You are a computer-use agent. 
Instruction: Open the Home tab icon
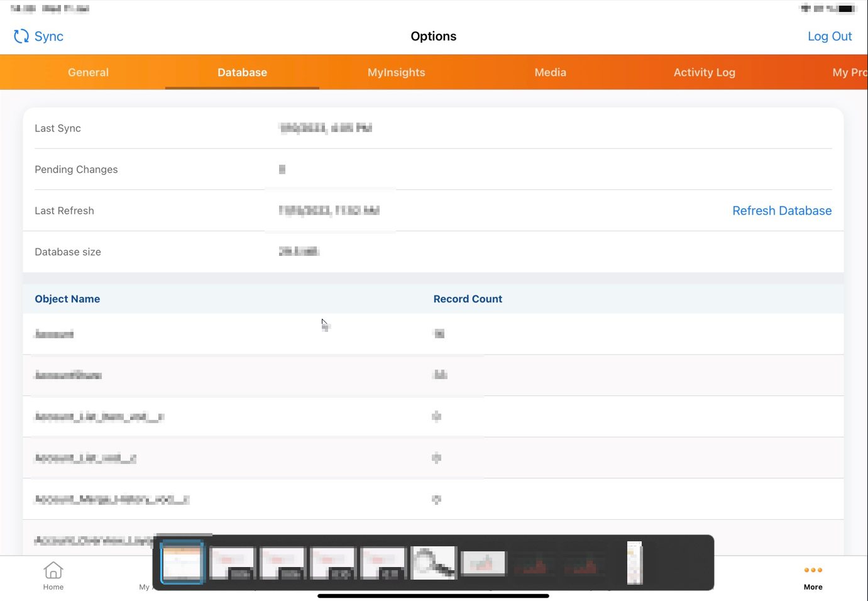click(x=53, y=571)
